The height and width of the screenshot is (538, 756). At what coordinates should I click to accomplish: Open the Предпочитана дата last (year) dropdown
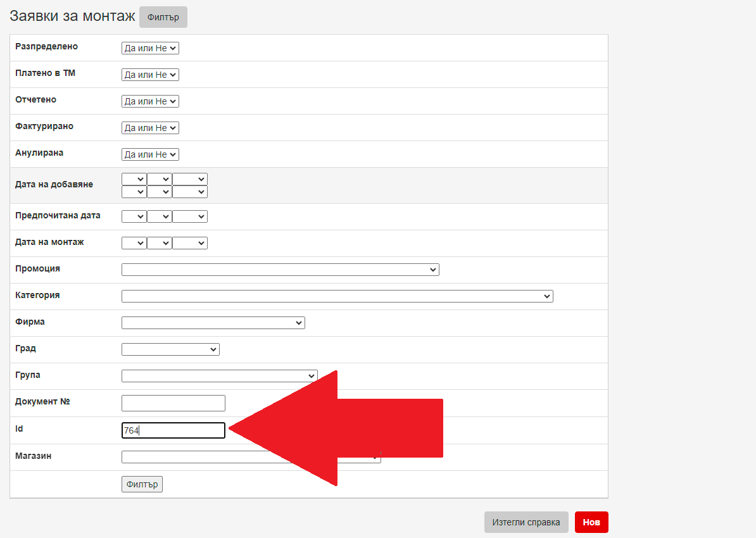coord(190,216)
